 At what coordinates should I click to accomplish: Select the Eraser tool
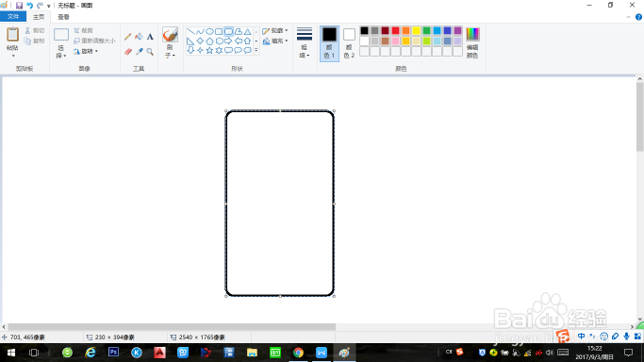[127, 52]
